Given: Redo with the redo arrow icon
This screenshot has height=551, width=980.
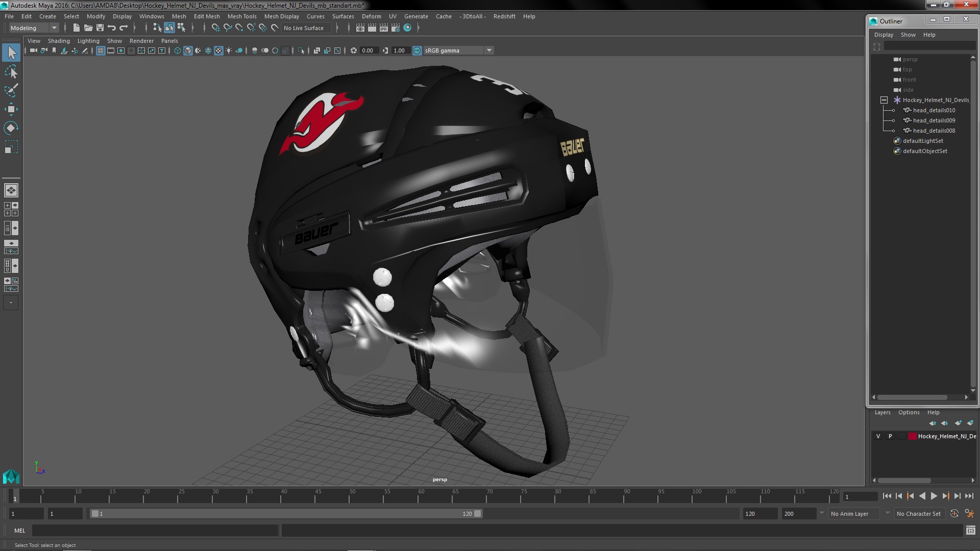Looking at the screenshot, I should pos(124,28).
